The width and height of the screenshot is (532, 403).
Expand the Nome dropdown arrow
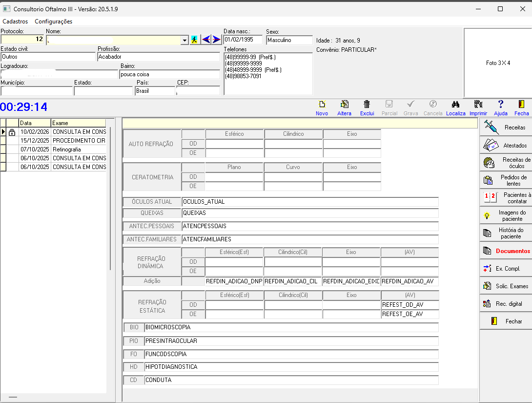coord(184,41)
